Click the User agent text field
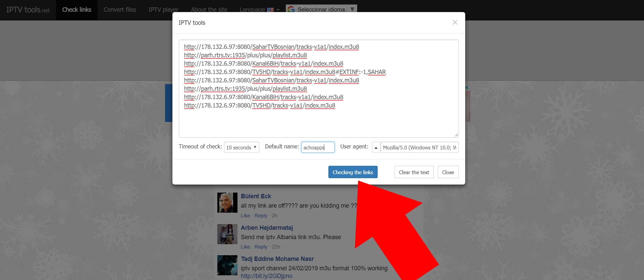The image size is (644, 280). (419, 147)
